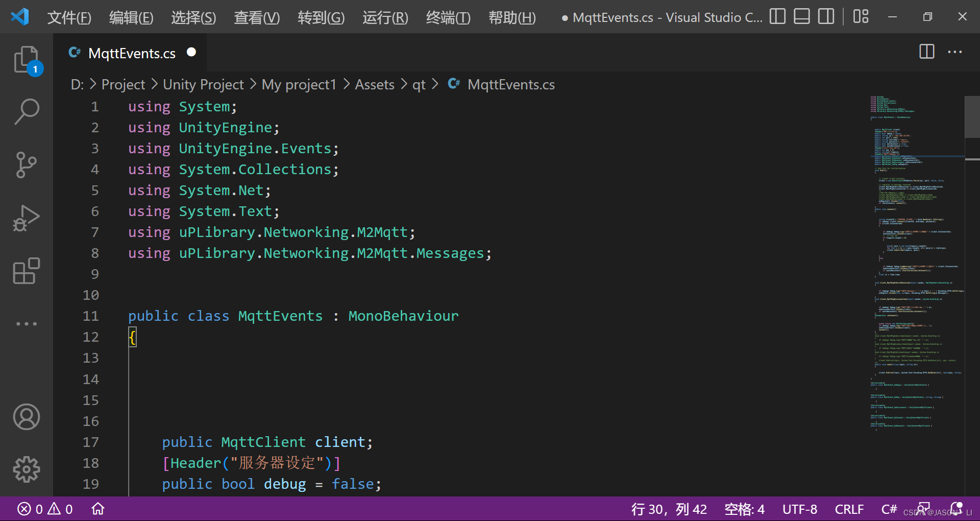Open the 终端(T) menu
The width and height of the screenshot is (980, 521).
(448, 17)
